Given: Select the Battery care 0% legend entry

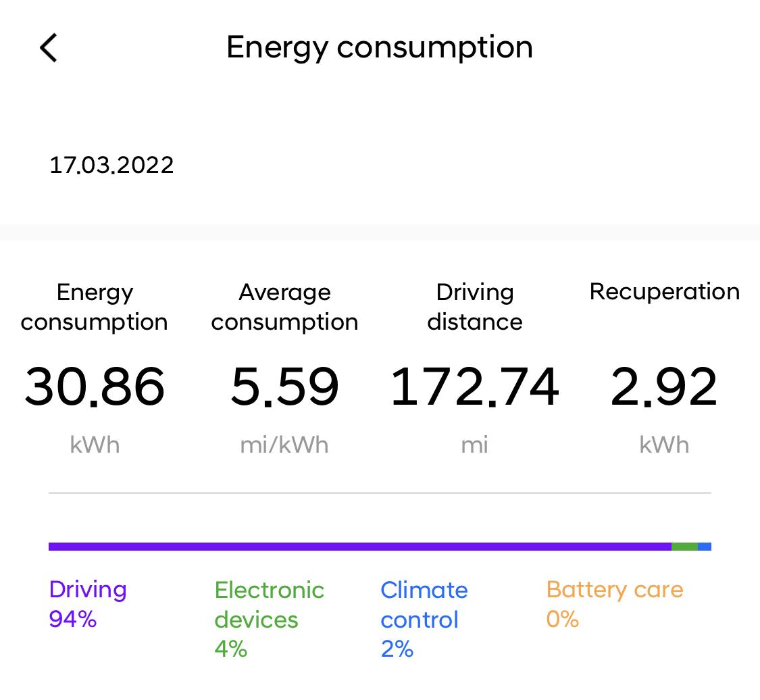Looking at the screenshot, I should coord(614,604).
